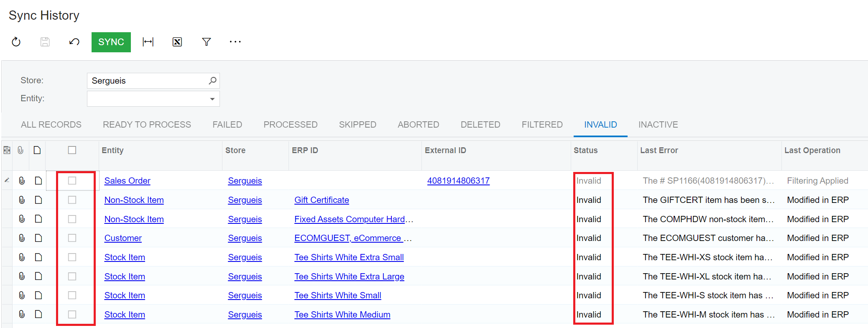Image resolution: width=868 pixels, height=328 pixels.
Task: Sort by the Last Error column header
Action: [659, 150]
